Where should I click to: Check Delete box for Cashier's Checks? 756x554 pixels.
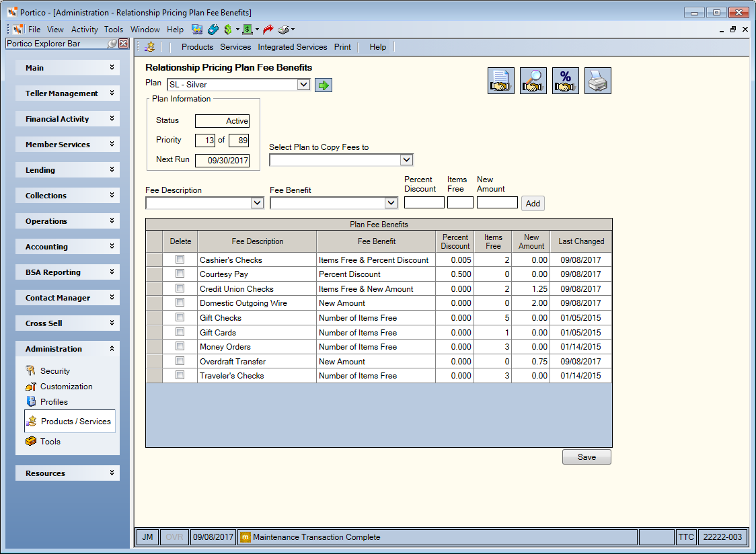(180, 260)
